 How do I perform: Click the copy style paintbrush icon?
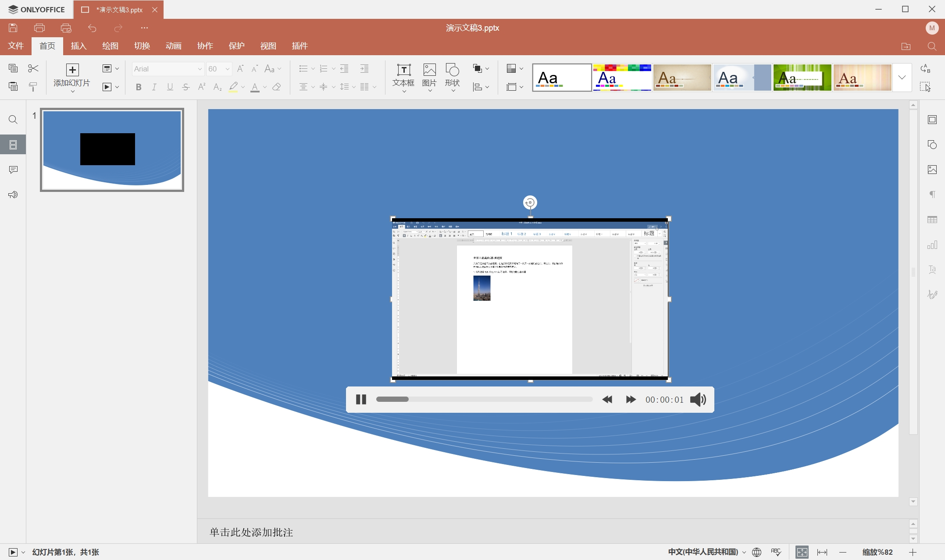coord(33,87)
